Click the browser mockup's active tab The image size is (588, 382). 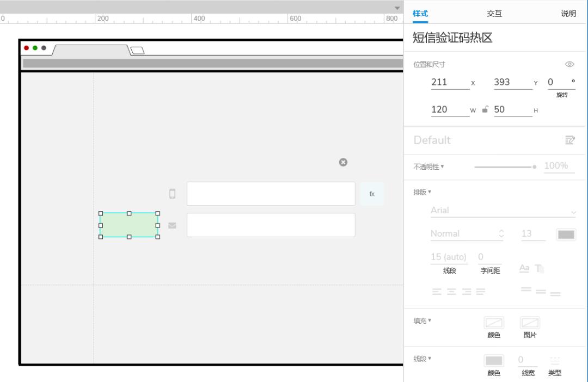click(91, 50)
